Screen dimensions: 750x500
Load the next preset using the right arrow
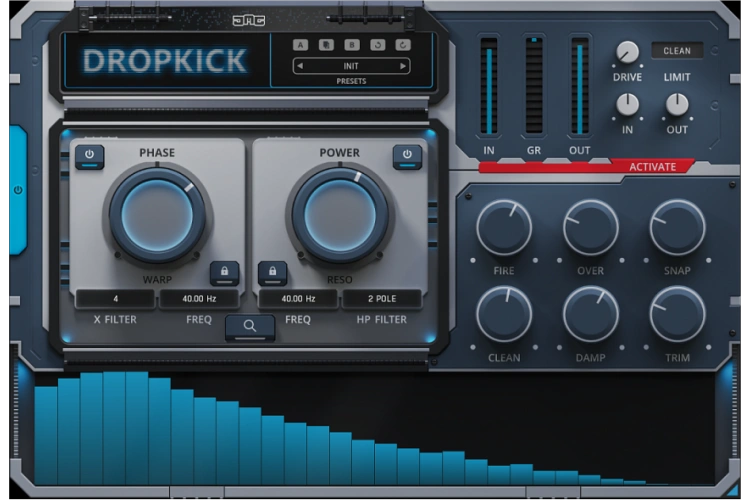click(403, 66)
